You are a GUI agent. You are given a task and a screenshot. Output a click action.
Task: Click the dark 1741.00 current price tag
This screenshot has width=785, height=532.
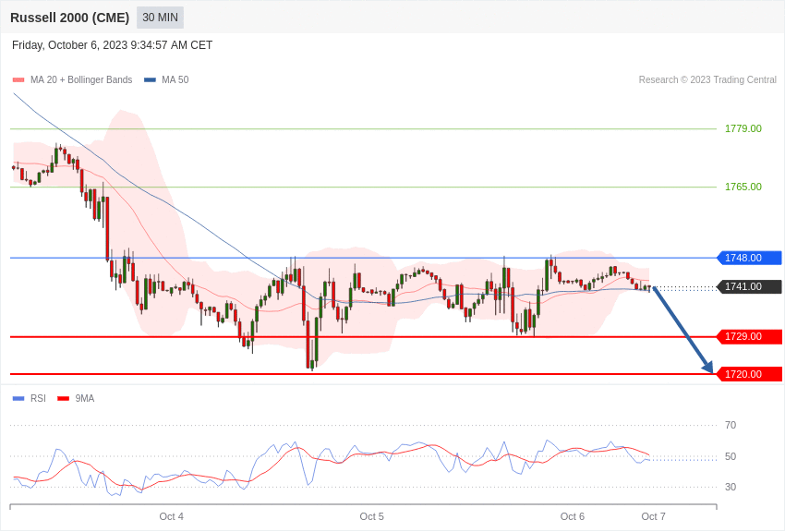point(750,286)
